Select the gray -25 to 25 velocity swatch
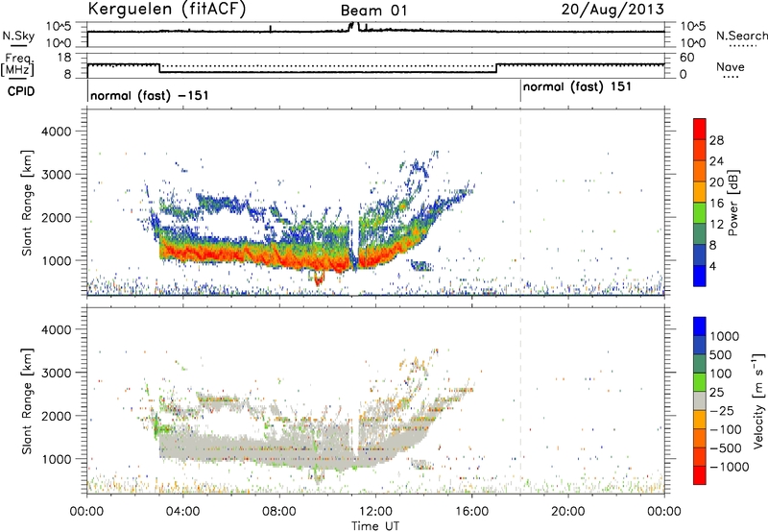The width and height of the screenshot is (768, 532). tap(700, 401)
